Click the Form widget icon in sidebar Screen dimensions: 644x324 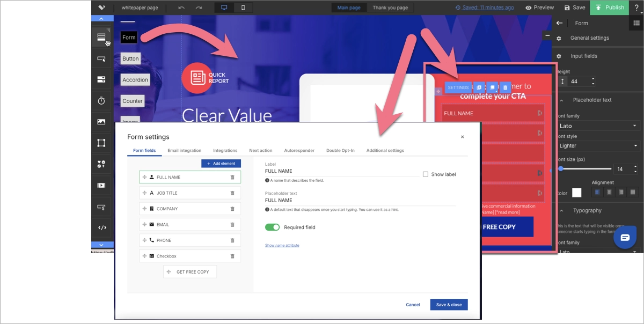[x=101, y=37]
